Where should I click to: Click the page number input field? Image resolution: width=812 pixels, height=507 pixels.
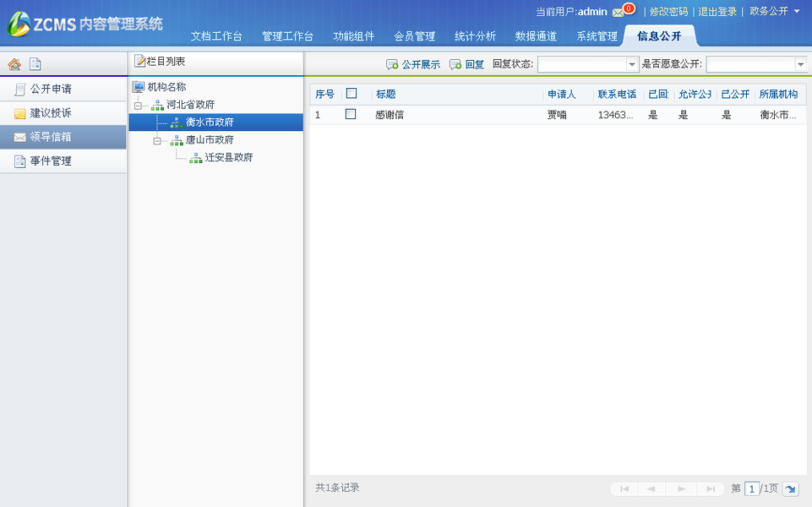coord(753,488)
